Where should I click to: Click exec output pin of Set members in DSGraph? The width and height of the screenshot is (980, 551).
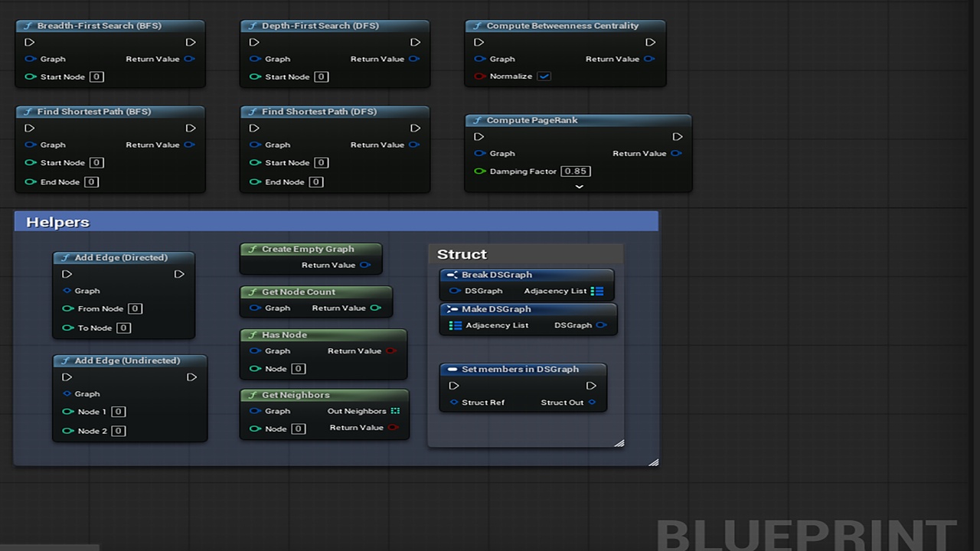coord(591,386)
